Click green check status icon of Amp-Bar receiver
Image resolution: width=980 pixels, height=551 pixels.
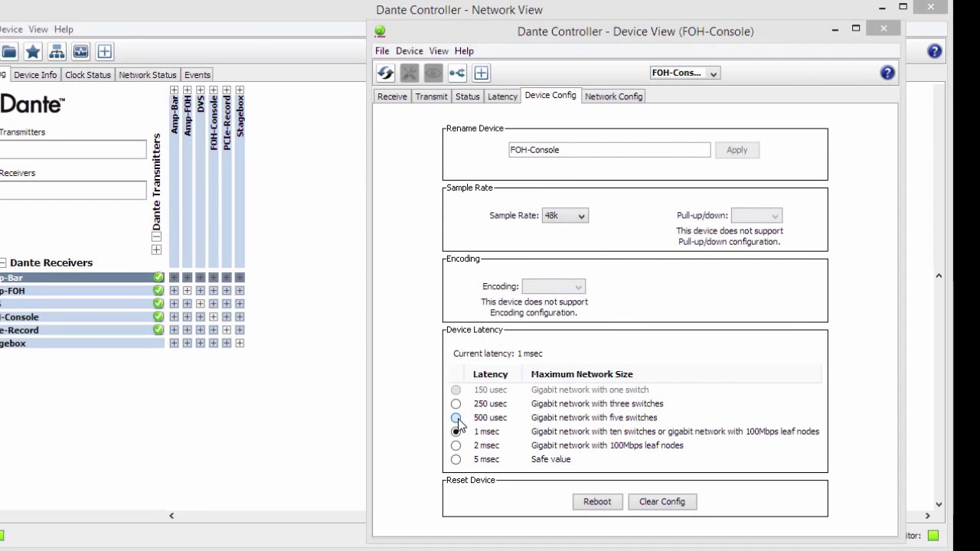coord(158,277)
